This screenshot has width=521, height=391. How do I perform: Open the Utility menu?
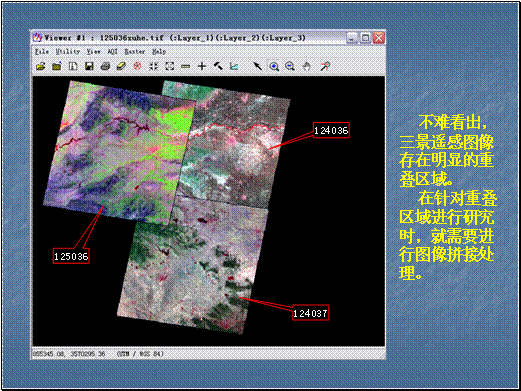click(68, 52)
